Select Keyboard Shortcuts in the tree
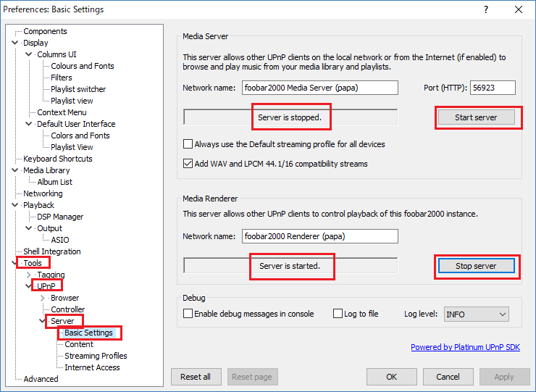Image resolution: width=536 pixels, height=392 pixels. 58,159
